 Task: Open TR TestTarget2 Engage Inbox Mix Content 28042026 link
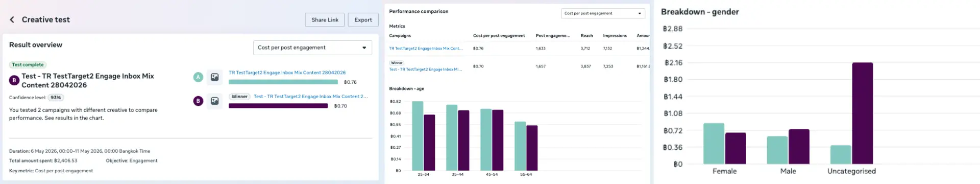287,73
